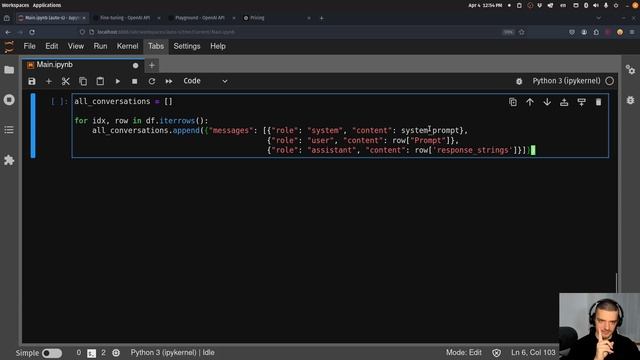Click the notebook trust shield icon
The height and width of the screenshot is (360, 640).
coord(496,353)
